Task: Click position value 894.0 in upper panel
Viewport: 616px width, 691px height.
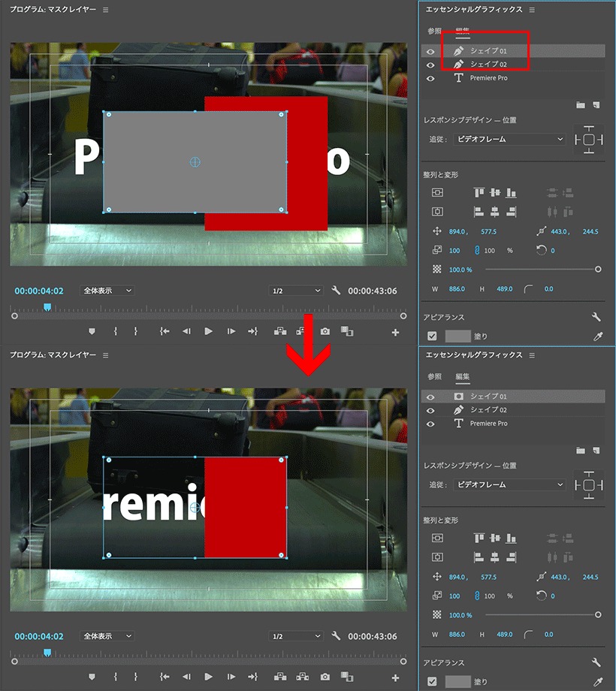Action: coord(457,231)
